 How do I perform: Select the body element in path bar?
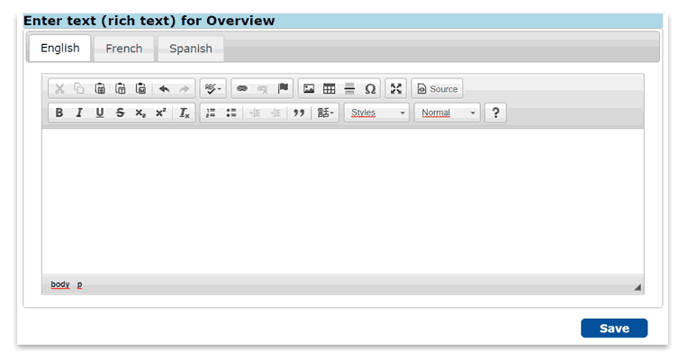(x=60, y=284)
